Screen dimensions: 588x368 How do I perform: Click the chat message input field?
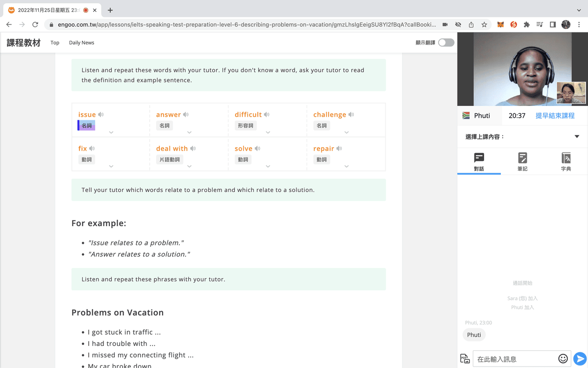[514, 359]
